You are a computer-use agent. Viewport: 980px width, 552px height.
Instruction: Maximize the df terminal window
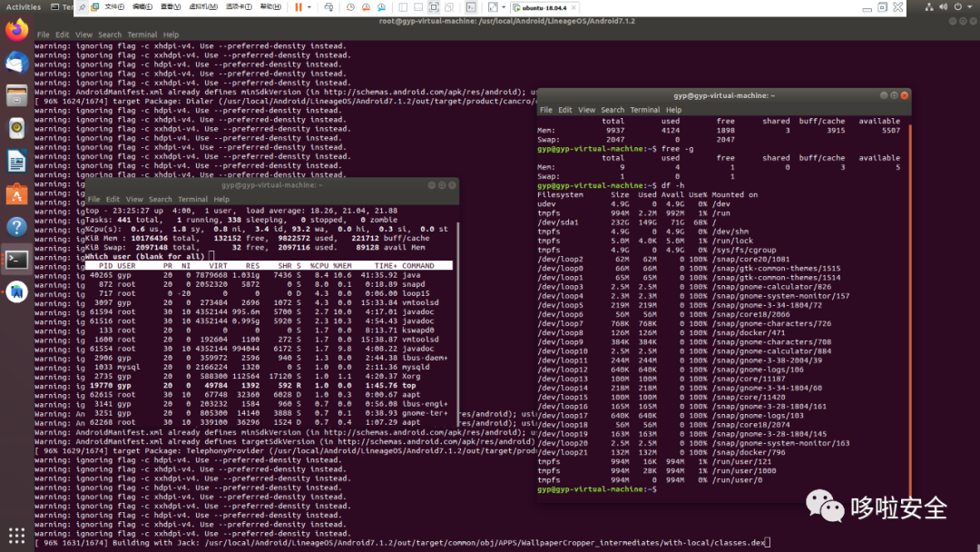point(895,95)
